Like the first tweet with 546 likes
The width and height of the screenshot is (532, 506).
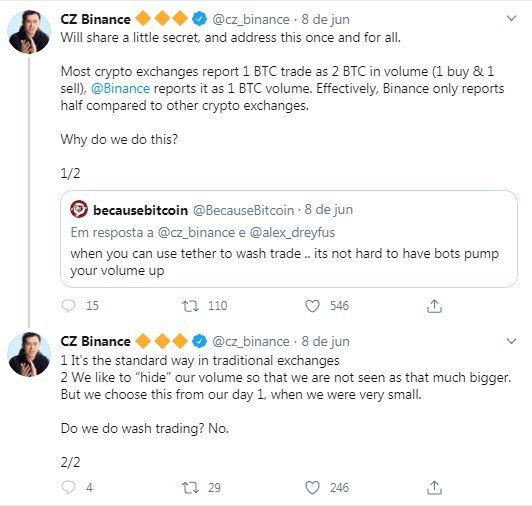pyautogui.click(x=312, y=306)
